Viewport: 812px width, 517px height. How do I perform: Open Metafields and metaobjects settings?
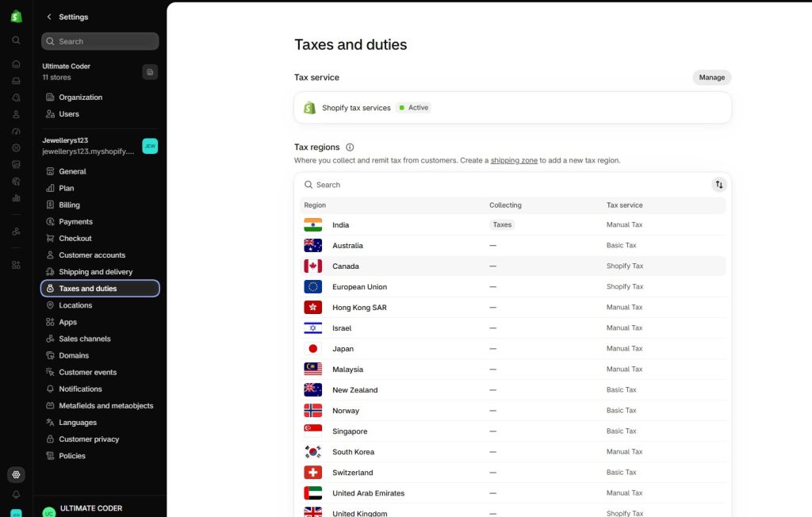click(x=100, y=406)
